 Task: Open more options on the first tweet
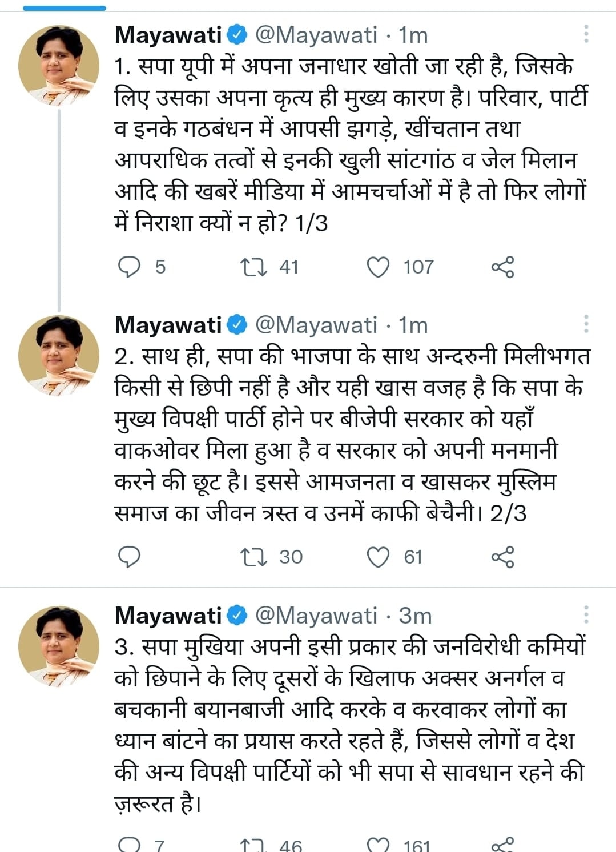pyautogui.click(x=586, y=34)
